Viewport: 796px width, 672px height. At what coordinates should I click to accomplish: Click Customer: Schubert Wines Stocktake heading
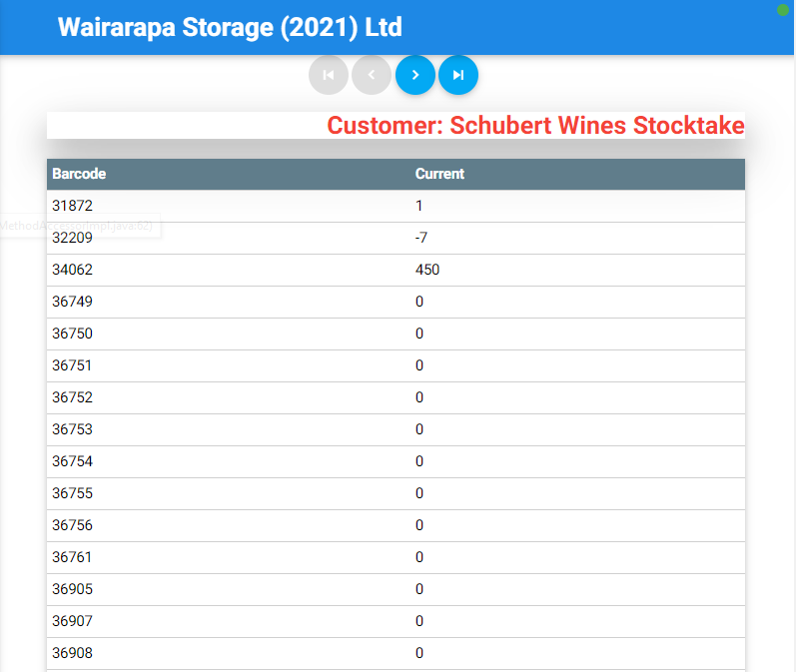tap(535, 126)
